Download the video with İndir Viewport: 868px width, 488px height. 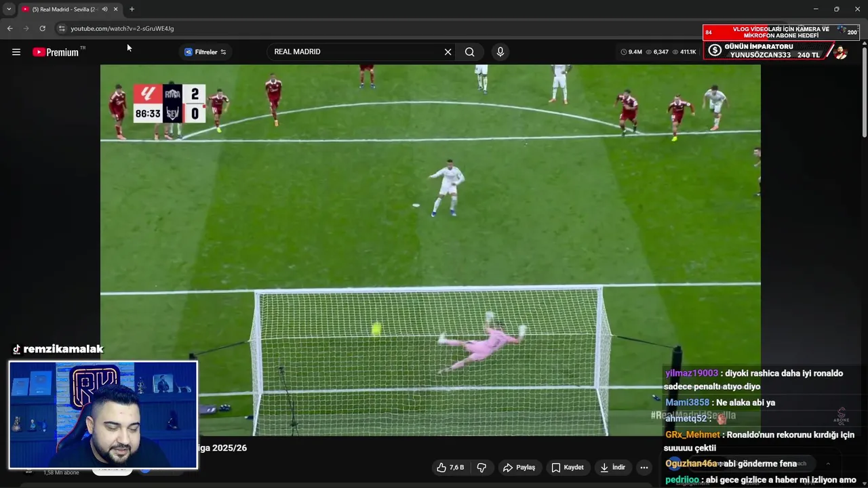pos(612,468)
